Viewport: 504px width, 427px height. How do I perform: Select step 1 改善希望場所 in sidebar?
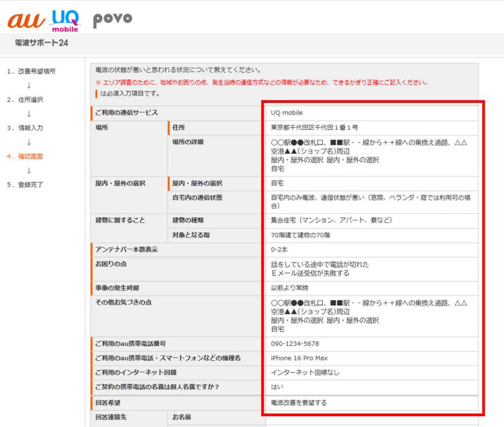[31, 70]
